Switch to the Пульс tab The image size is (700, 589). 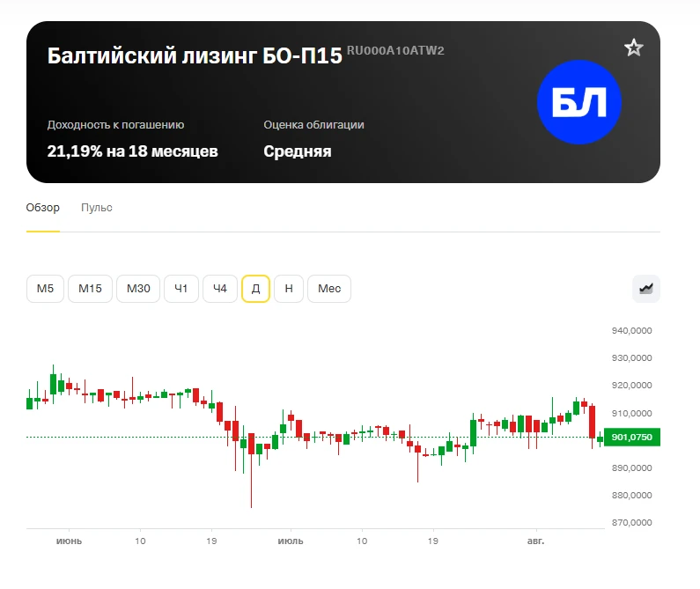tap(97, 208)
